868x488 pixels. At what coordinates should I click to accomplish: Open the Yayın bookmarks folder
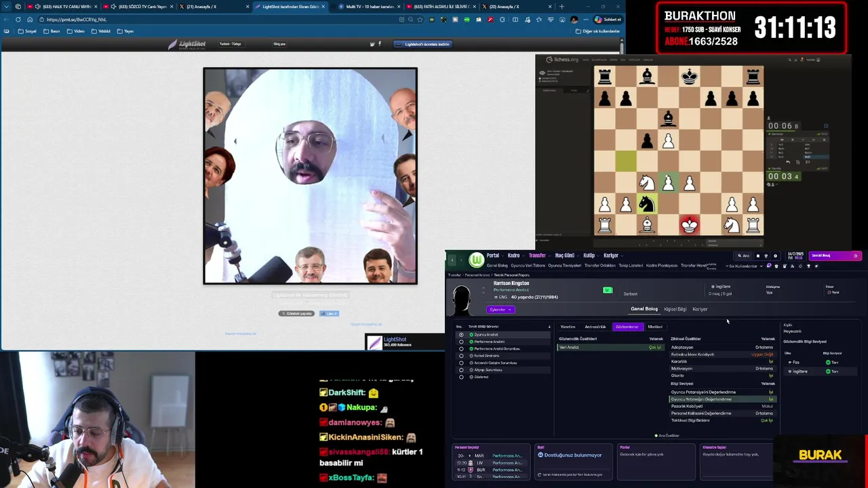[x=125, y=31]
